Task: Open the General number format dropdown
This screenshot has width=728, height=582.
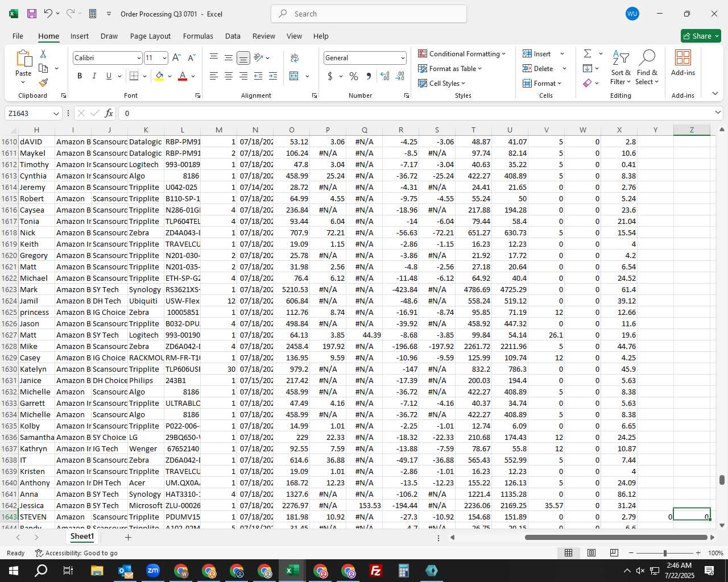Action: coord(403,58)
